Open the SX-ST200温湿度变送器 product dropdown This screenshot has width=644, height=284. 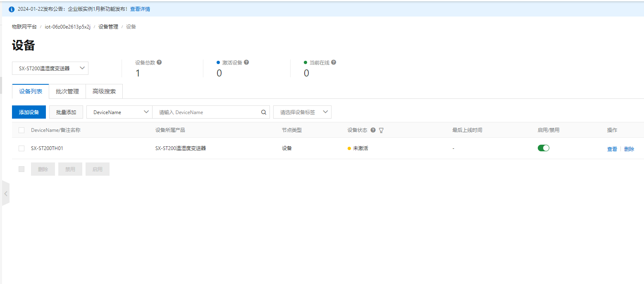50,68
